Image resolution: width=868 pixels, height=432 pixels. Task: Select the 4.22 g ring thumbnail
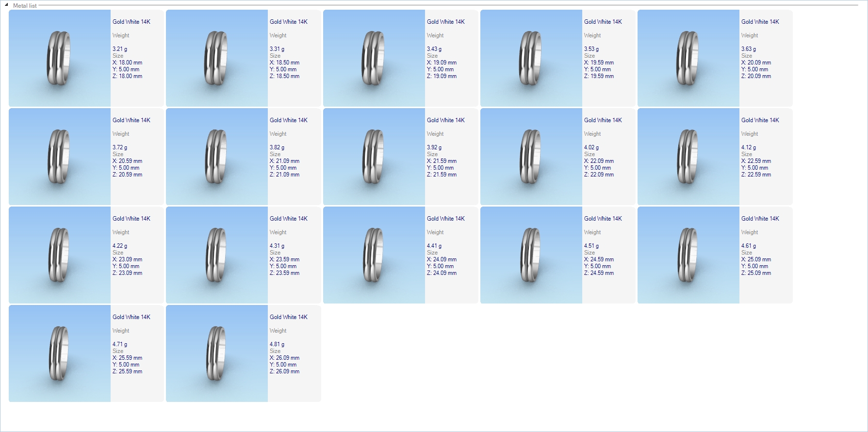coord(60,255)
